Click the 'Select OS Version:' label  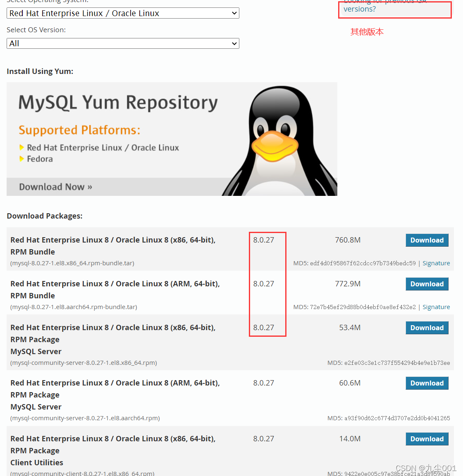click(36, 30)
